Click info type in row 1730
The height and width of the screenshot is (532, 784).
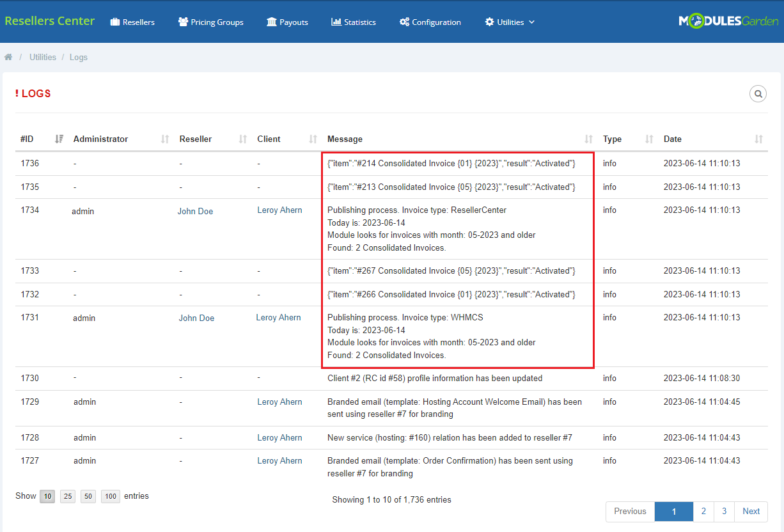609,378
